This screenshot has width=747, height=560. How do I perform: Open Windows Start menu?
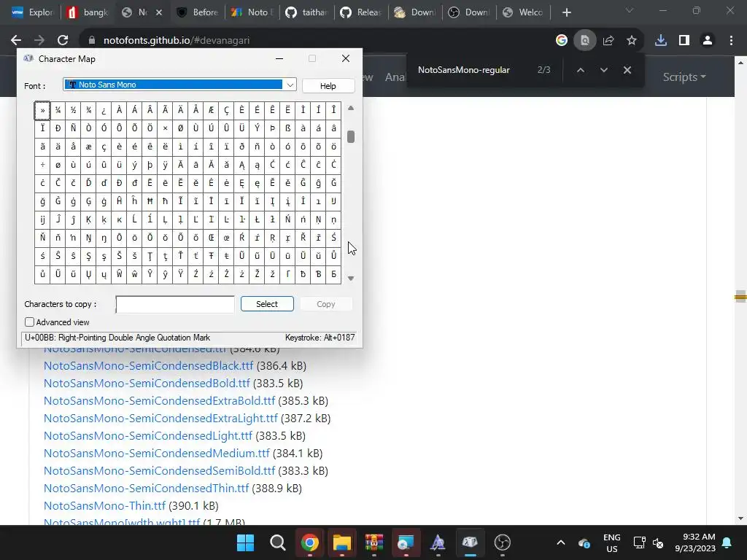pos(245,542)
